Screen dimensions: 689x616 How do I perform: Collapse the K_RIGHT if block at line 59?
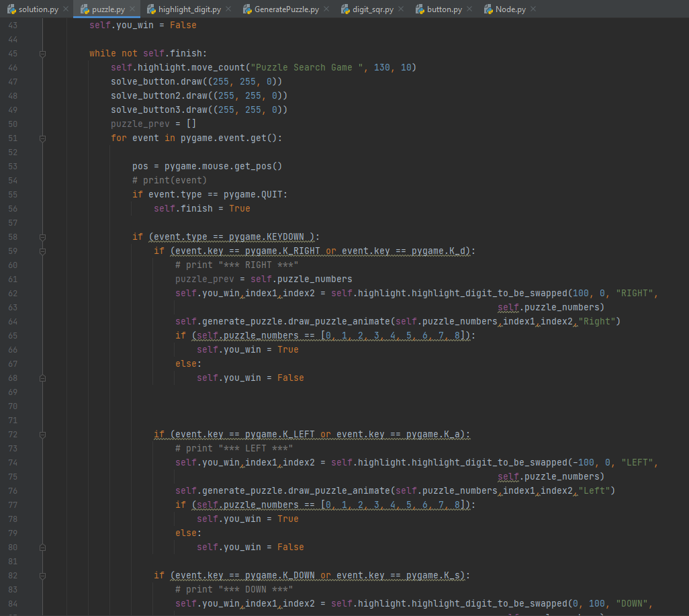pyautogui.click(x=42, y=251)
